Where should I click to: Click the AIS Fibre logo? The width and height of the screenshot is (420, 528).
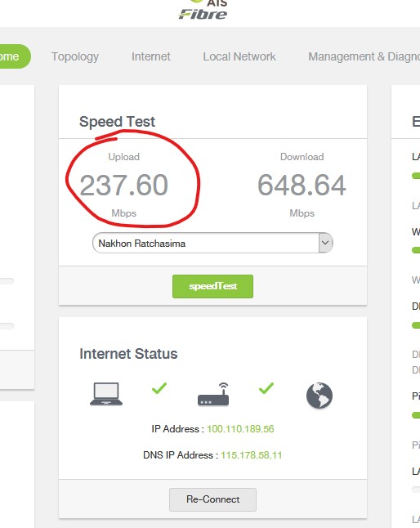point(203,10)
